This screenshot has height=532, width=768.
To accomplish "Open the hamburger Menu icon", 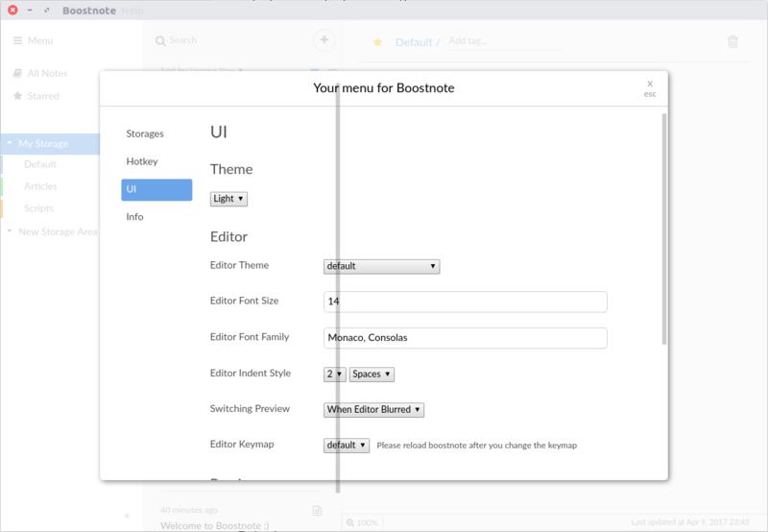I will click(x=17, y=40).
